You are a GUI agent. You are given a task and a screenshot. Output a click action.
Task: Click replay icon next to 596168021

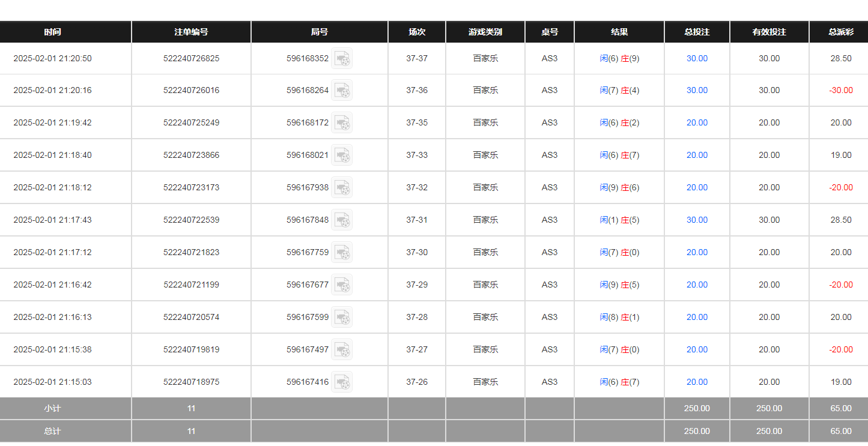(342, 155)
